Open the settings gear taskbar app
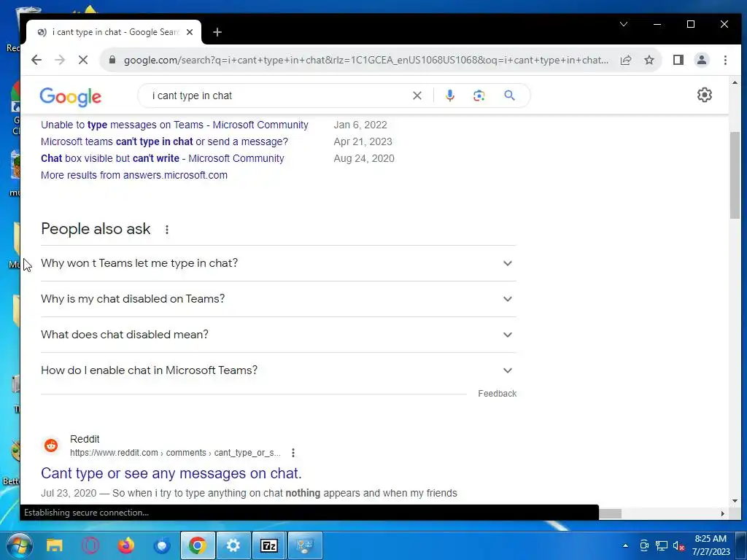Screen dimensions: 747x560 (233, 545)
